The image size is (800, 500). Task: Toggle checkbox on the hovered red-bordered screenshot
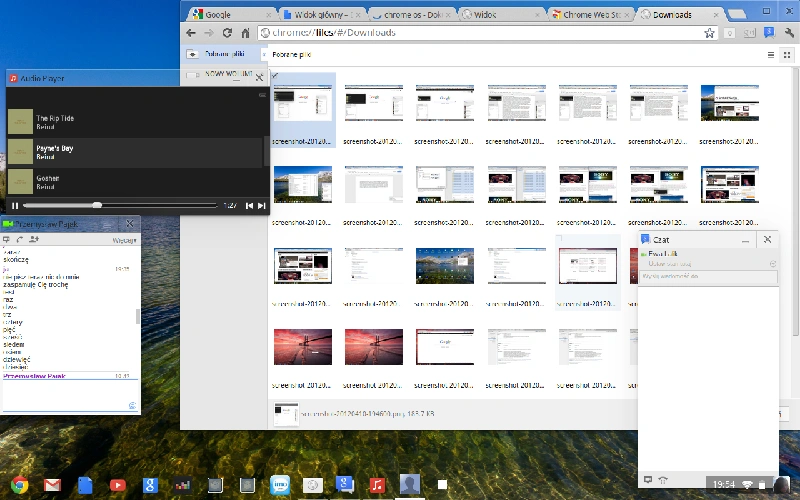click(559, 238)
